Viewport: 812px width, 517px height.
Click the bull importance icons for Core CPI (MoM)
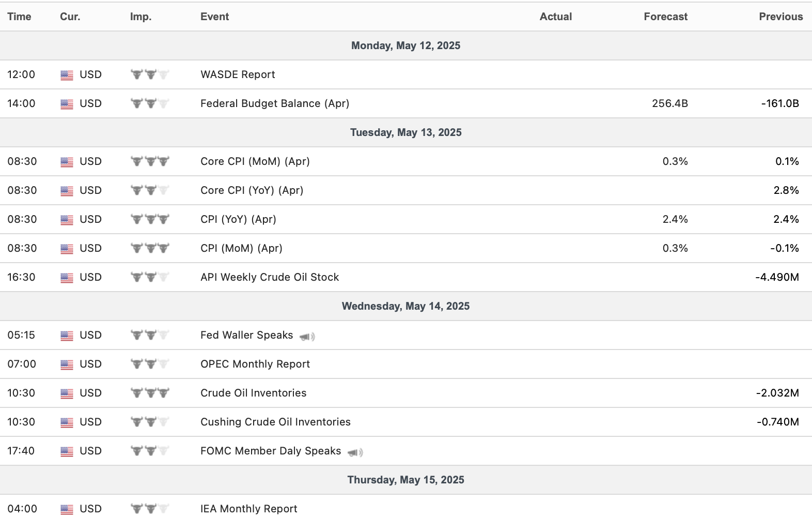click(150, 161)
